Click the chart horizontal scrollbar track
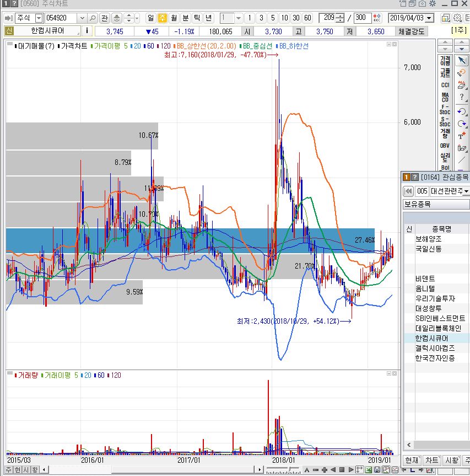470x476 pixels. pos(152,469)
